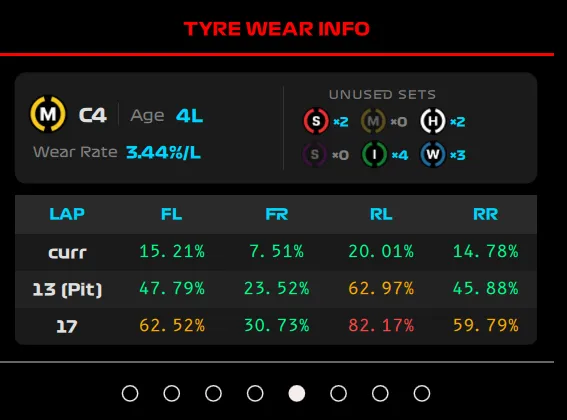The height and width of the screenshot is (420, 567).
Task: Click the green Intermediate tyre icon
Action: 374,154
